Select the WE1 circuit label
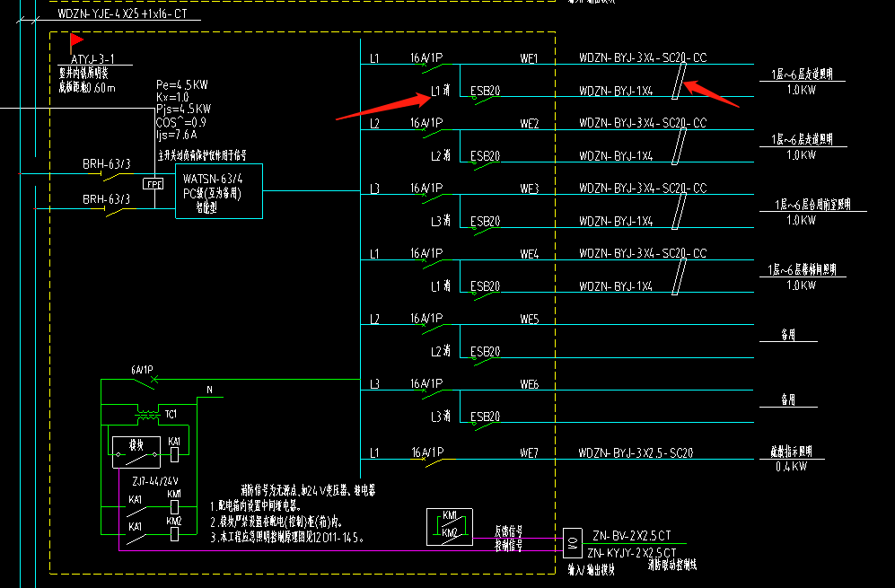This screenshot has width=895, height=588. pyautogui.click(x=529, y=58)
